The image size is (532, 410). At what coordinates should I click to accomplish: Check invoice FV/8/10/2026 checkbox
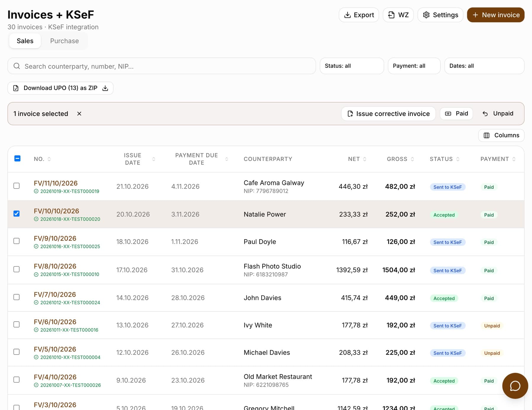pyautogui.click(x=17, y=269)
